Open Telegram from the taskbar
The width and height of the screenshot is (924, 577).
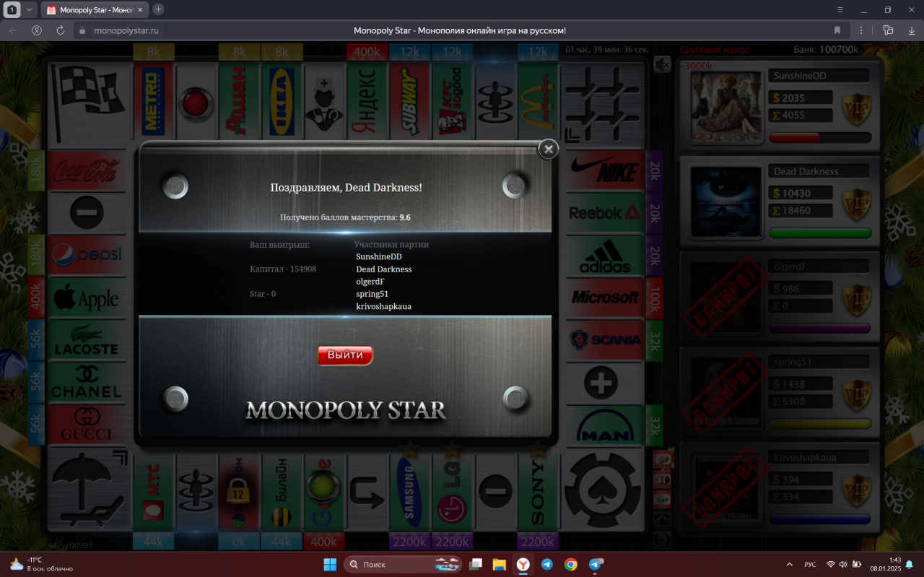tap(546, 565)
